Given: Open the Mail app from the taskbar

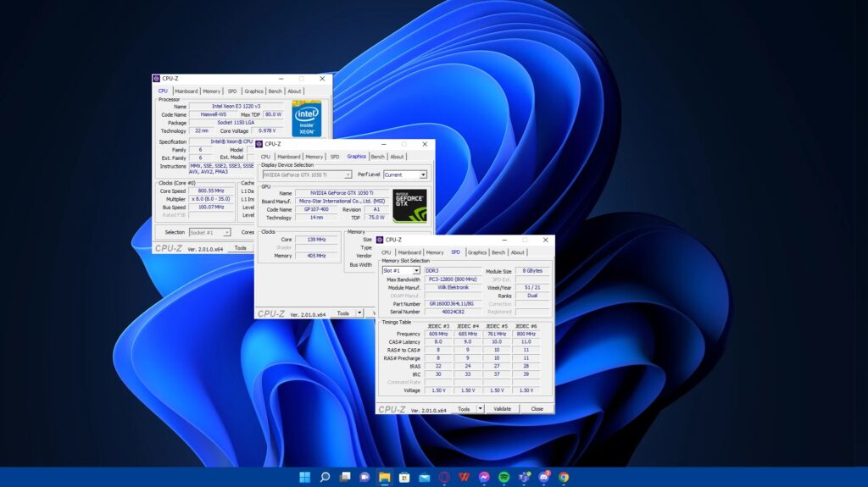Looking at the screenshot, I should [x=425, y=477].
